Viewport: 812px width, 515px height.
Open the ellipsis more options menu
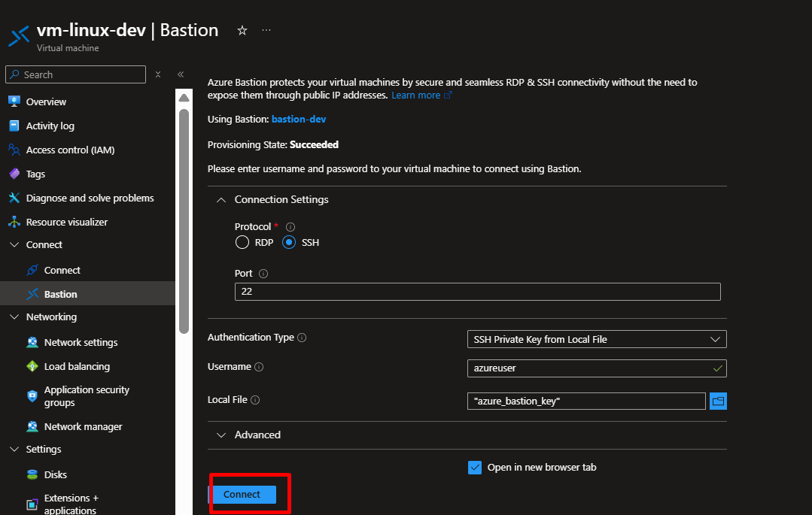pos(266,31)
